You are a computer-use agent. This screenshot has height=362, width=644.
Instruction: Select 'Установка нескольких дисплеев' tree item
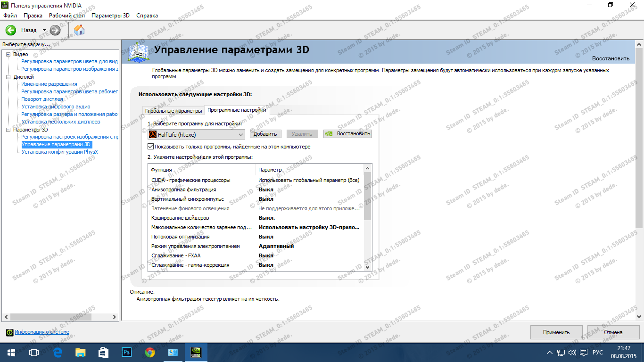click(x=61, y=122)
